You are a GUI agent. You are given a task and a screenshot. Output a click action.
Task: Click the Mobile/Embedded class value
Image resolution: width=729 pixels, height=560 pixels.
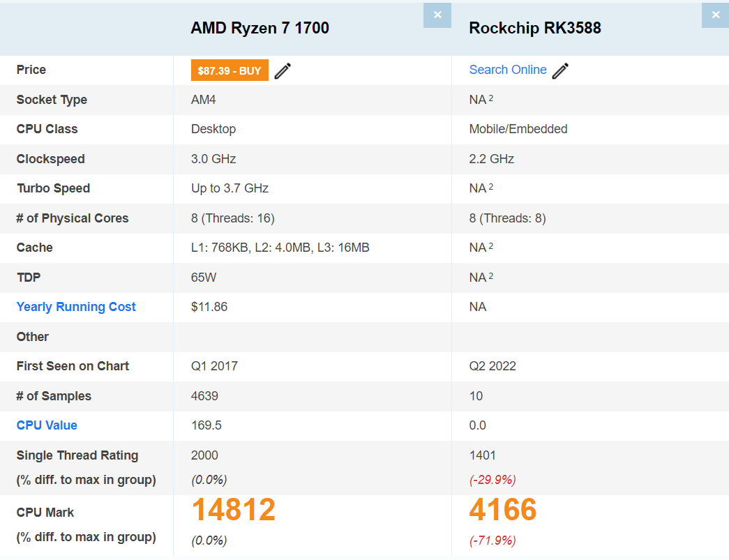pyautogui.click(x=518, y=129)
